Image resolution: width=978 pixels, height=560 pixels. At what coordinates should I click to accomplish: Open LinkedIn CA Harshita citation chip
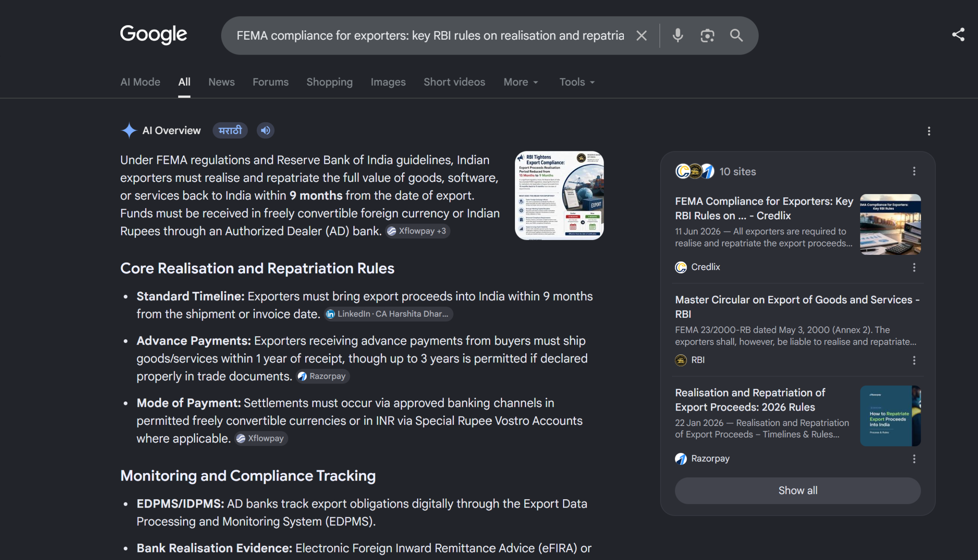pyautogui.click(x=389, y=314)
